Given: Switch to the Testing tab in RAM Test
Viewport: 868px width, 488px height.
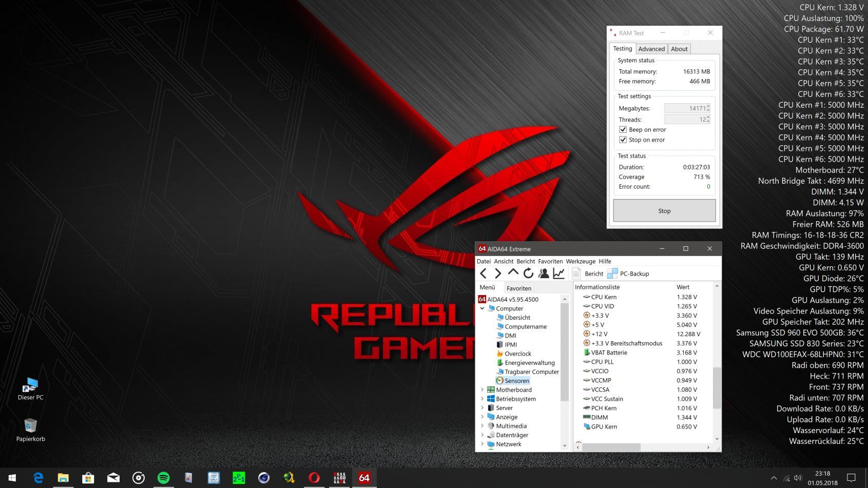Looking at the screenshot, I should tap(623, 48).
